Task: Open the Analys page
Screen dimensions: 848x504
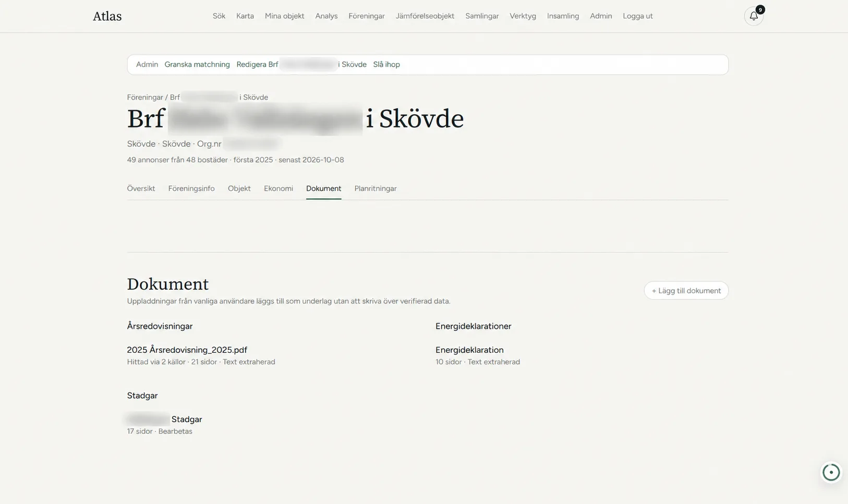Action: click(x=326, y=16)
